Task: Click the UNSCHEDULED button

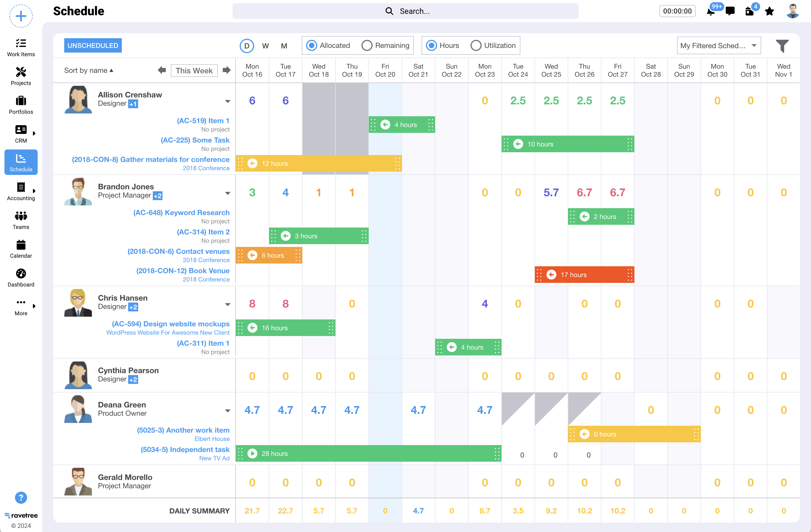Action: pos(93,46)
